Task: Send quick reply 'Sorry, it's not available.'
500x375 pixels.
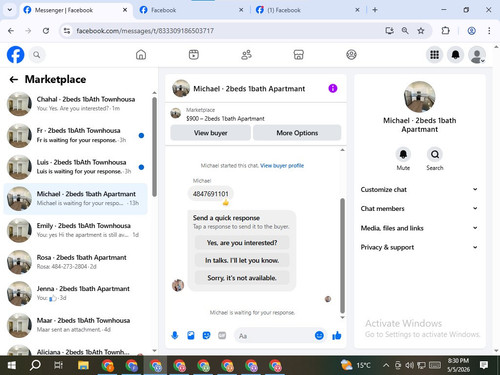Action: tap(242, 278)
